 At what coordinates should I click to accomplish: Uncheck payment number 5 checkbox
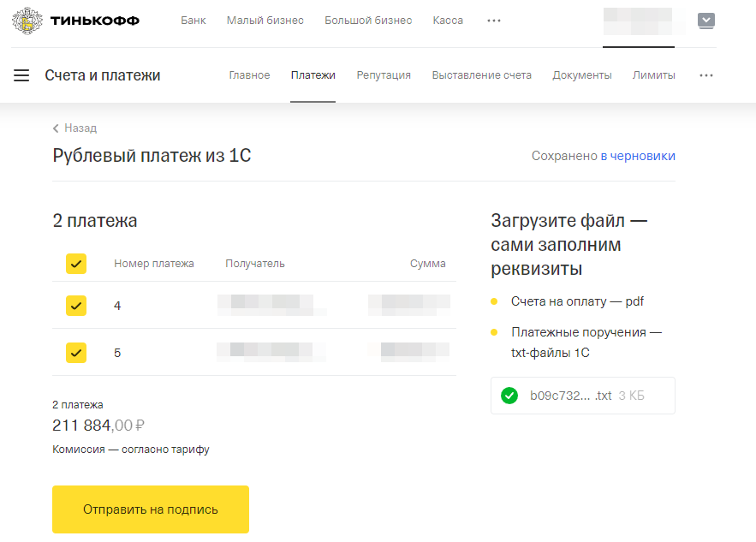76,352
